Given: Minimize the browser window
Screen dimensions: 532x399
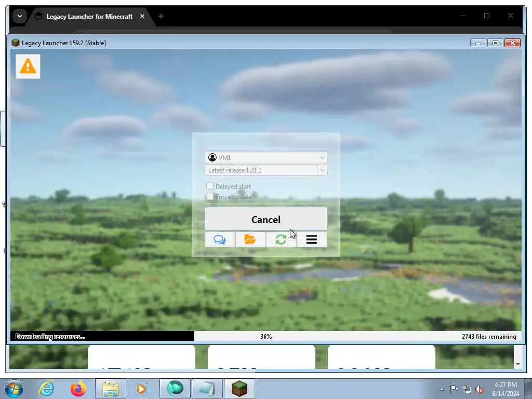Looking at the screenshot, I should pos(463,16).
